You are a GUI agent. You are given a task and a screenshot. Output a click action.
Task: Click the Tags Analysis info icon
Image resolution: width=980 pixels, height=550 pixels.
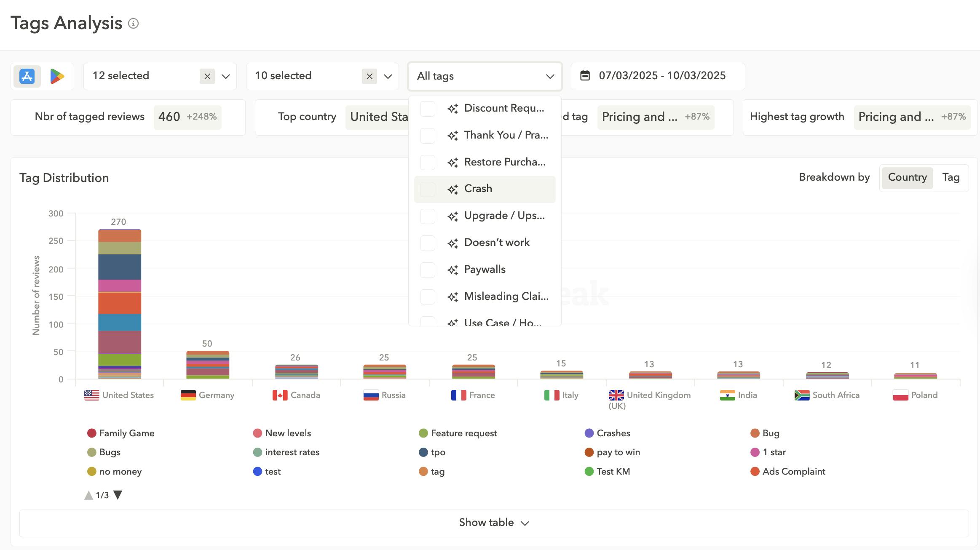[x=133, y=24]
